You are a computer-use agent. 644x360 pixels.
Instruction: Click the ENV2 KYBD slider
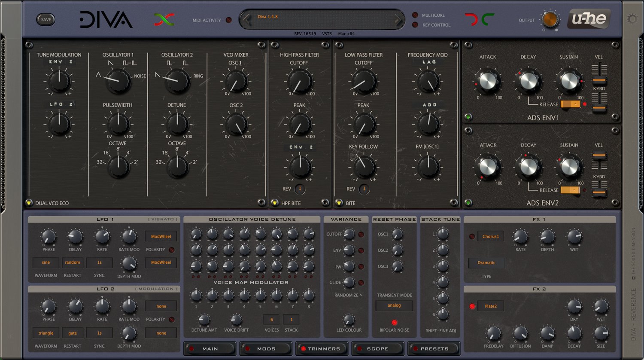599,189
